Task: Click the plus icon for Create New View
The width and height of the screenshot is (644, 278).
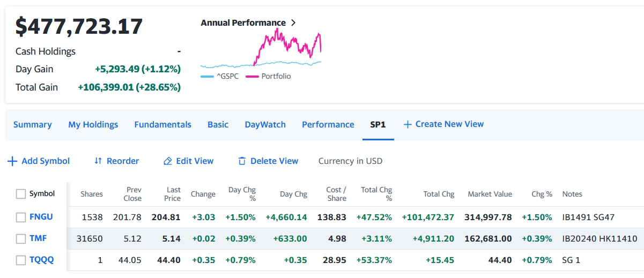Action: [x=408, y=124]
